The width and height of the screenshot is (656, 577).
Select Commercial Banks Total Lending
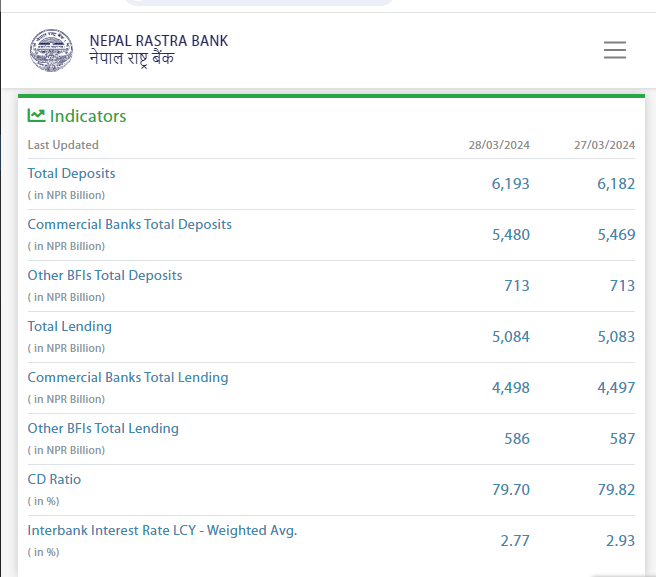click(128, 378)
